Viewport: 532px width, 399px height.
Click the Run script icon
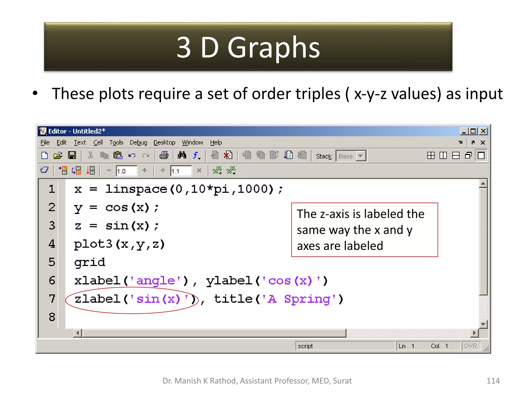288,155
